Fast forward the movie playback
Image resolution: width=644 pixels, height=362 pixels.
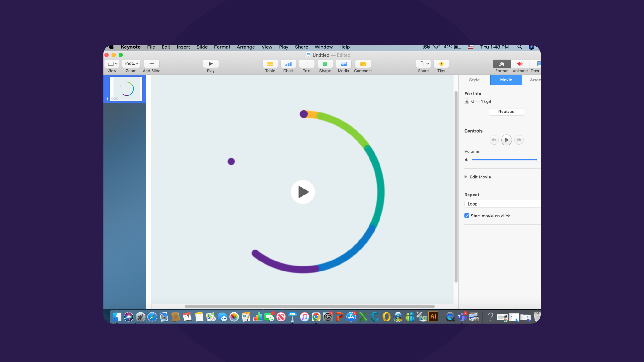519,140
